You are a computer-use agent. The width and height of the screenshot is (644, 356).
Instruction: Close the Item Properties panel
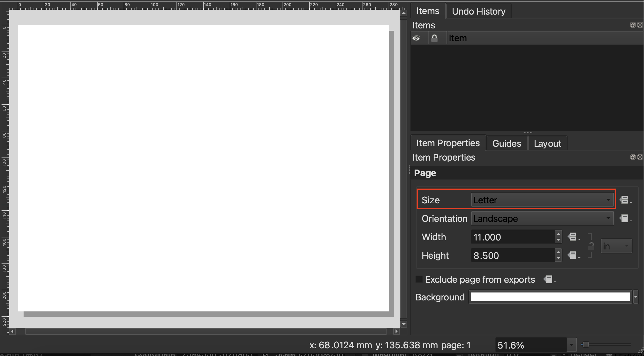pos(640,157)
